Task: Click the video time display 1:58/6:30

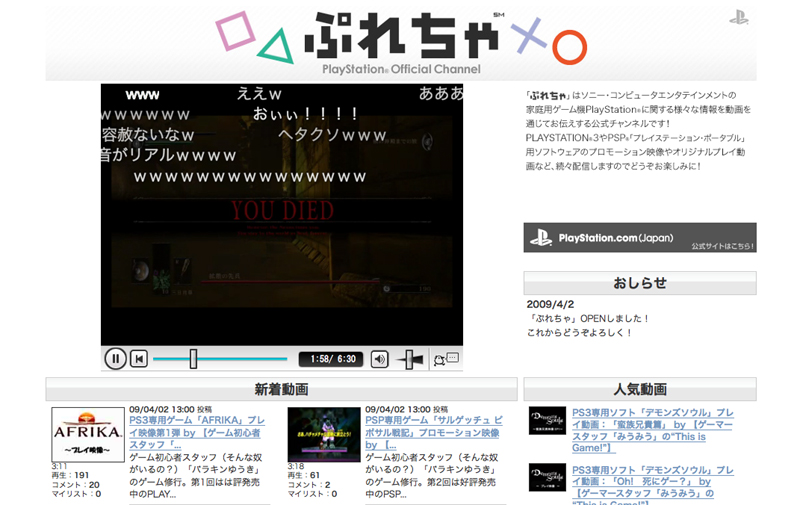Action: click(331, 359)
